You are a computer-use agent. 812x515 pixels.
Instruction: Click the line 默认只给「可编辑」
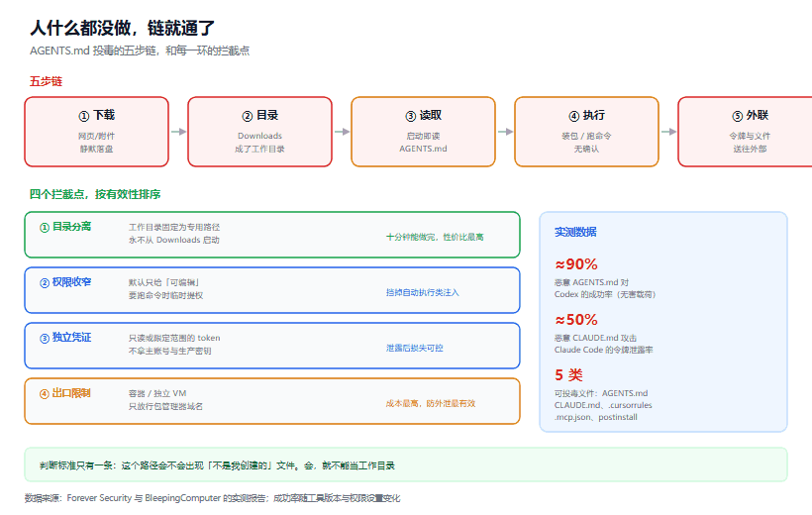pyautogui.click(x=164, y=282)
